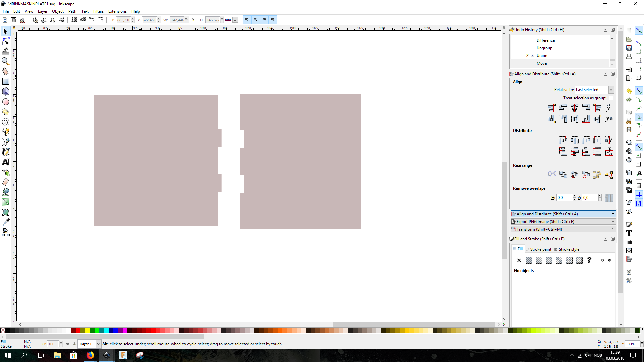Select the Calligraphy tool
This screenshot has height=362, width=644.
pos(6,152)
